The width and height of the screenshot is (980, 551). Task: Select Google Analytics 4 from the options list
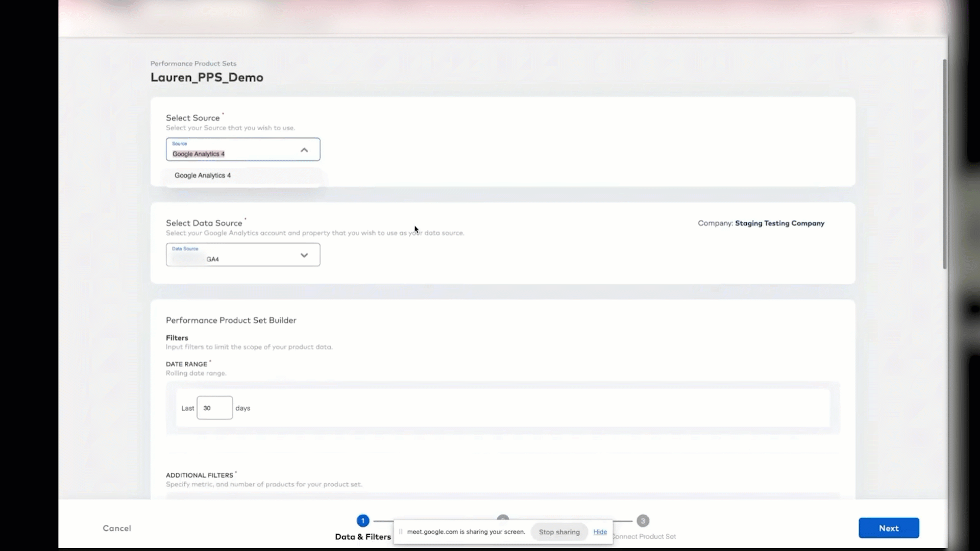203,175
